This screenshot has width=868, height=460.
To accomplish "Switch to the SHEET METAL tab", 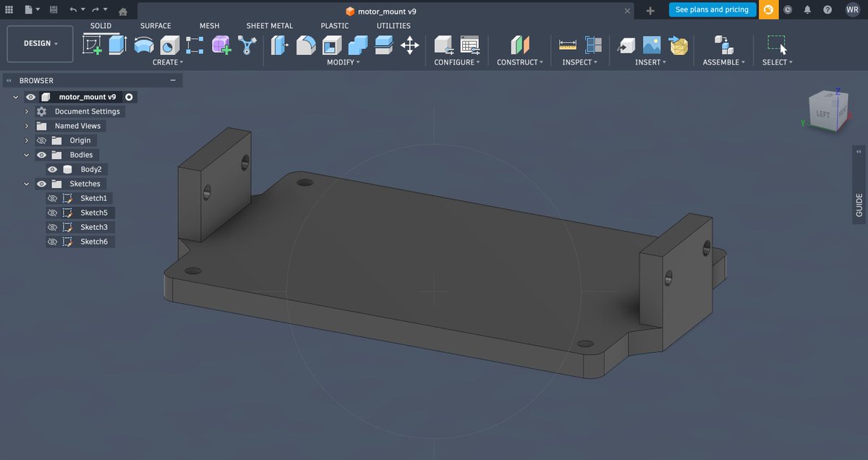I will pos(270,25).
